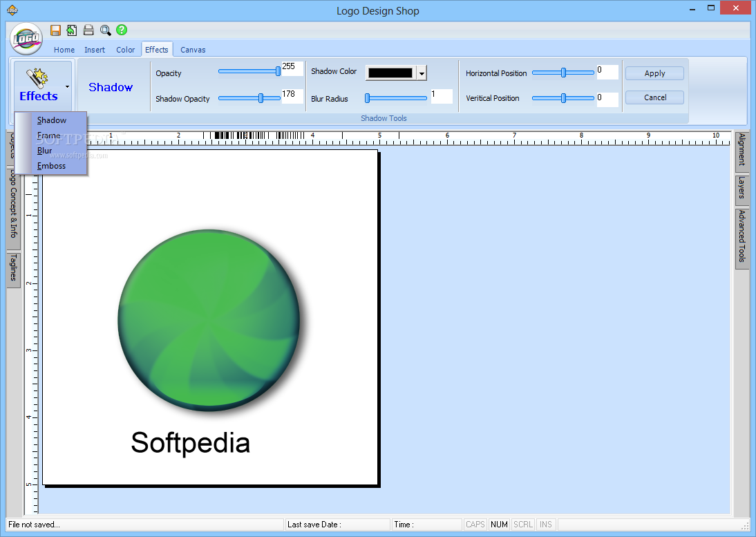Choose Blur from the Effects menu
Viewport: 756px width, 537px height.
(x=44, y=151)
